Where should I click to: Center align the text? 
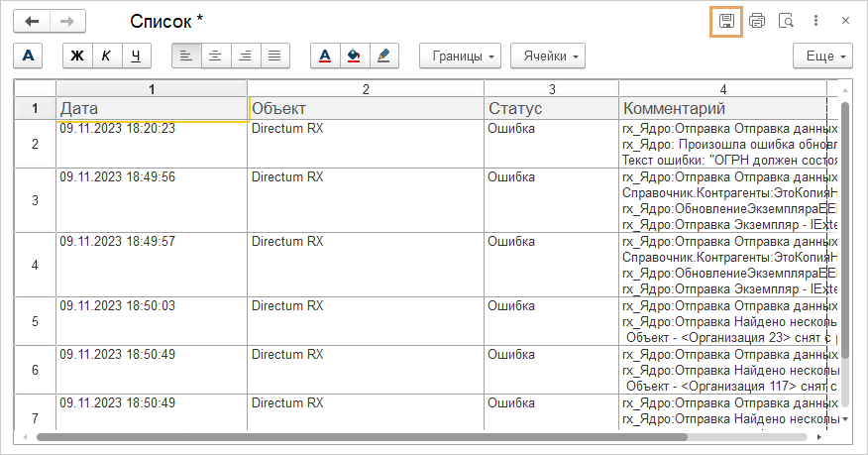tap(215, 56)
